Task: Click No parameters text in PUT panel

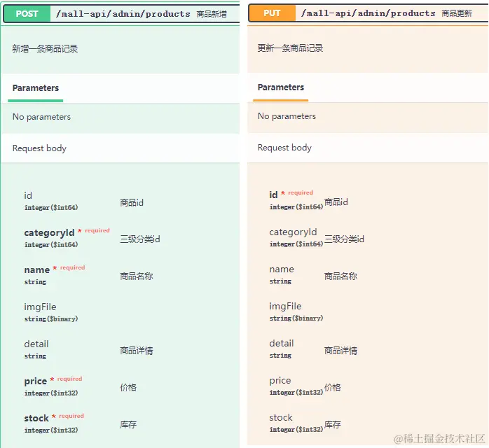Action: [x=287, y=116]
